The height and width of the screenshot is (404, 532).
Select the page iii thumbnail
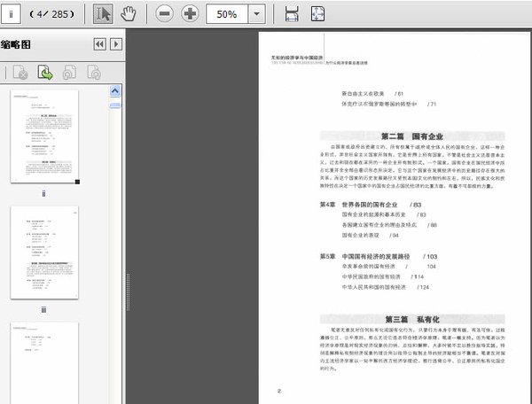click(44, 252)
